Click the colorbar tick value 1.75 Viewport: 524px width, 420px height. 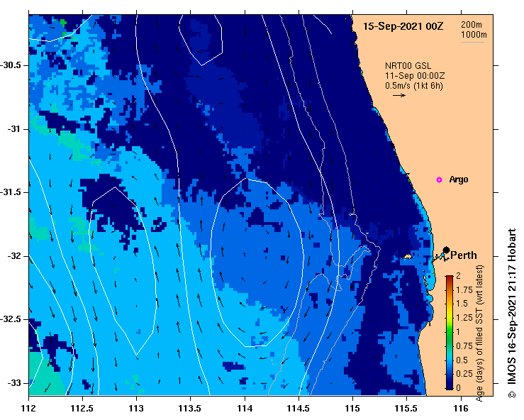pos(464,290)
